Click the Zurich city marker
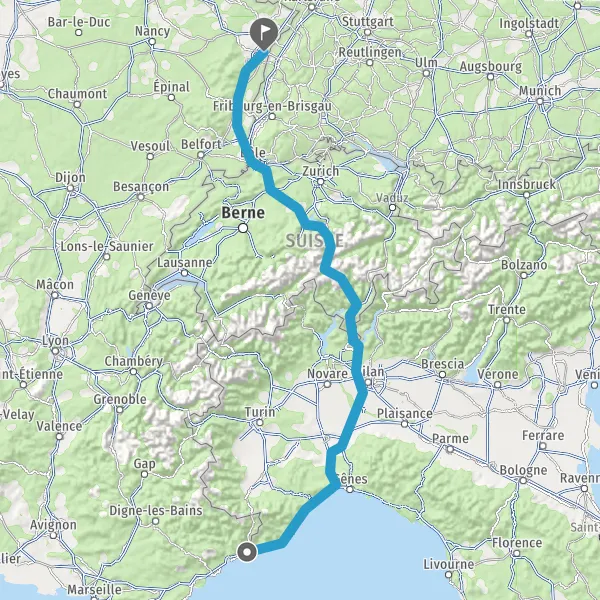This screenshot has height=600, width=600. click(x=321, y=181)
